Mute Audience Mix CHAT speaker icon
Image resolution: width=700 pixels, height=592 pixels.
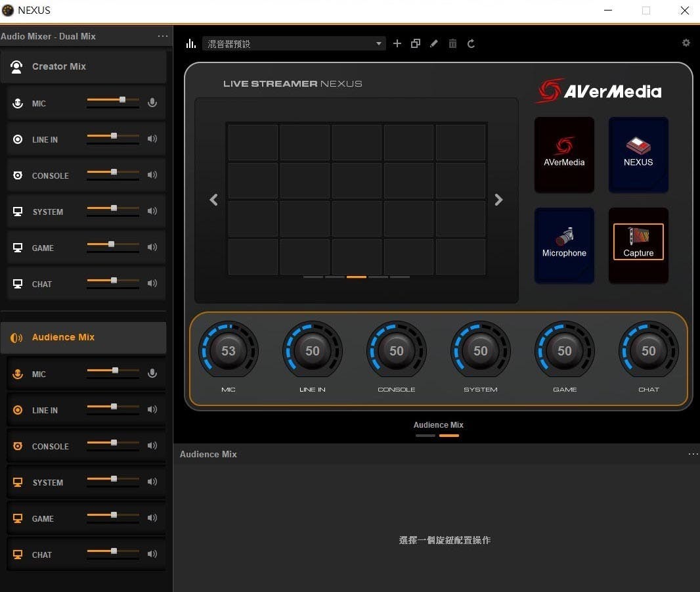click(x=152, y=554)
